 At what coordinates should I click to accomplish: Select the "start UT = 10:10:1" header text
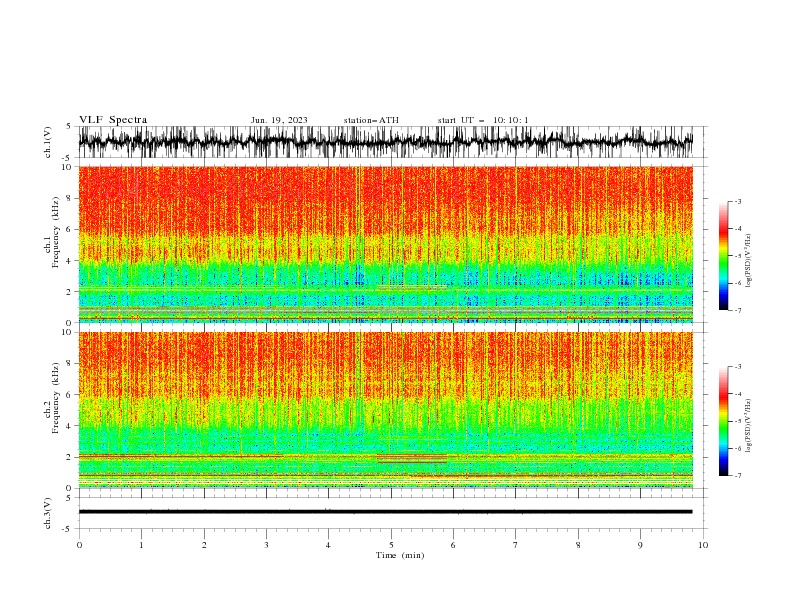click(x=483, y=120)
